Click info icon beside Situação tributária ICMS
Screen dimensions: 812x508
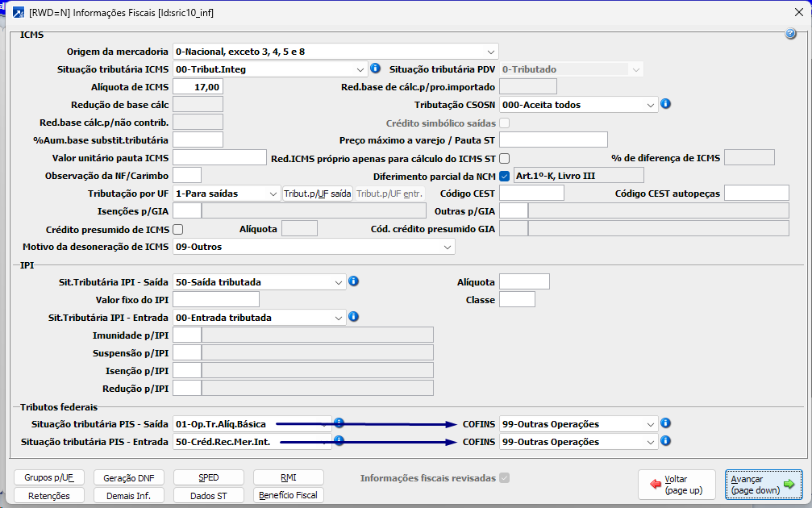point(375,69)
